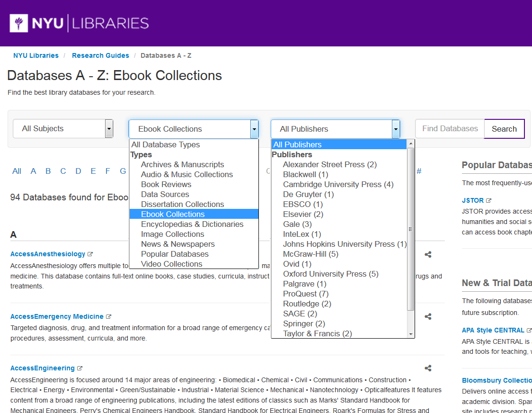The image size is (532, 413).
Task: Jump to # numeric databases
Action: [419, 171]
